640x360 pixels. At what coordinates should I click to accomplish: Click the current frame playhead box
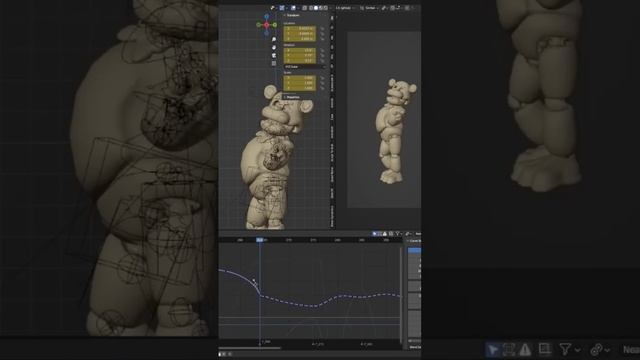pos(260,240)
